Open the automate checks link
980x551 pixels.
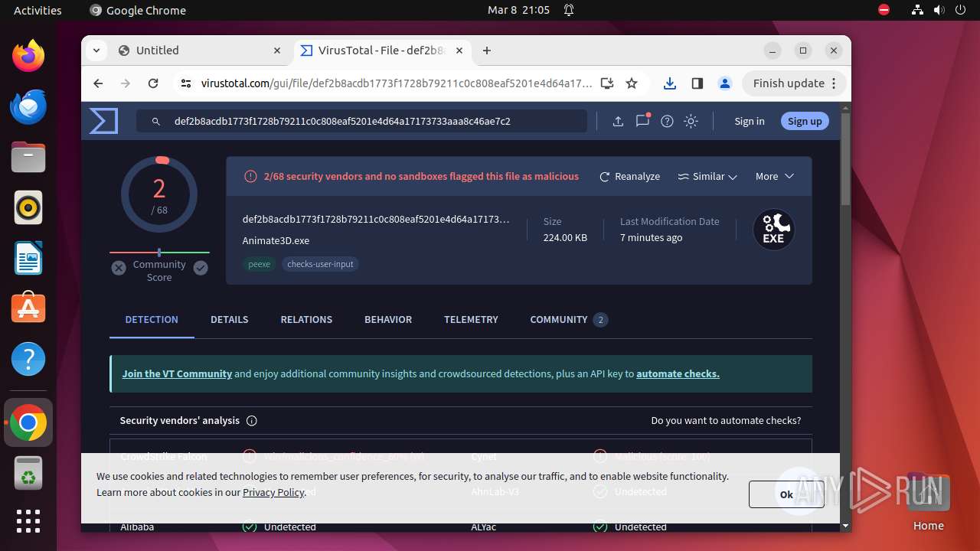coord(678,373)
